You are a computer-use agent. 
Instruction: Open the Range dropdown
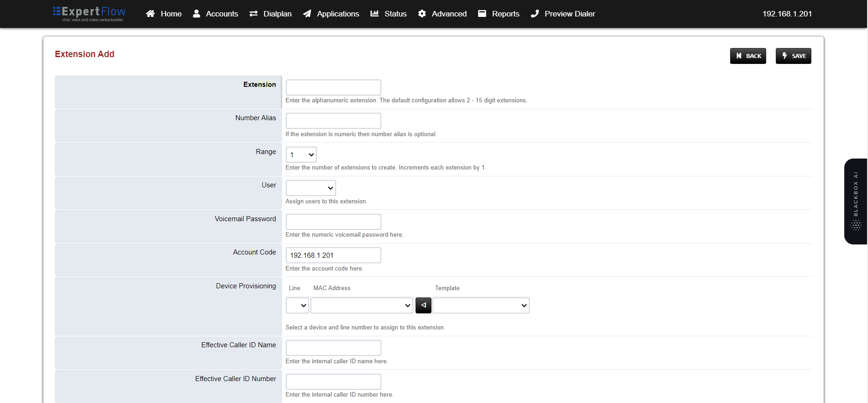click(301, 154)
